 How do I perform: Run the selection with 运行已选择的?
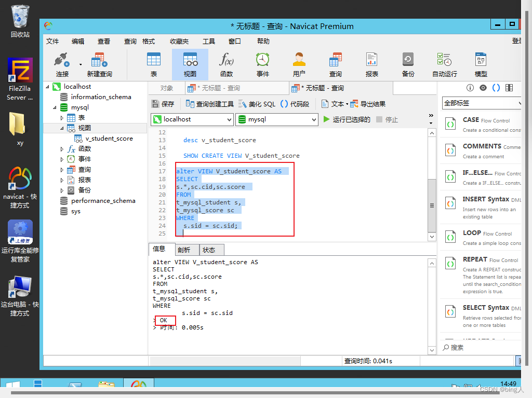click(347, 119)
